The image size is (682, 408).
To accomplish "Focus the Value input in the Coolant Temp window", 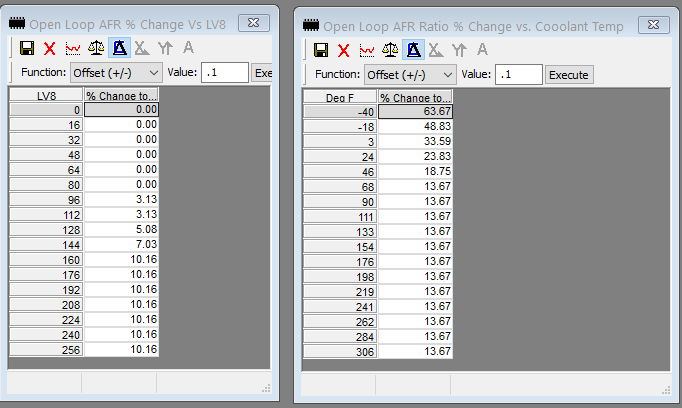I will [518, 75].
